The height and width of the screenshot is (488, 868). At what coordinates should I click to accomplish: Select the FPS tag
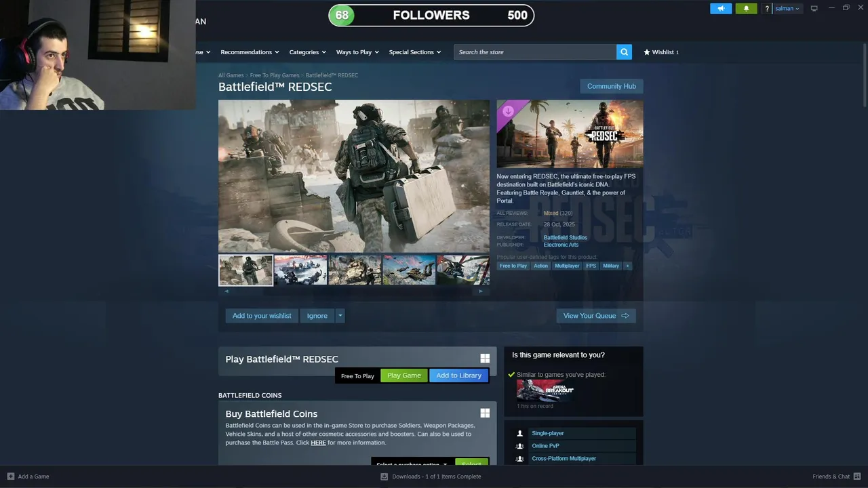(591, 266)
